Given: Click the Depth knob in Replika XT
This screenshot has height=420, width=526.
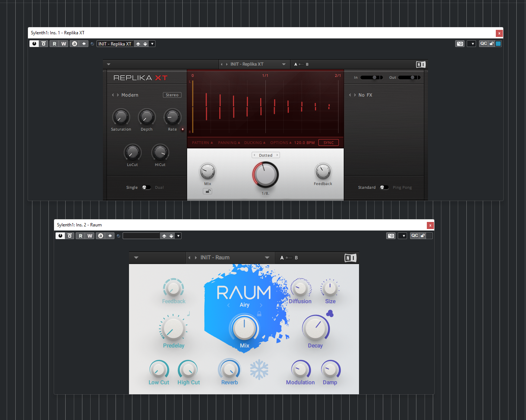Looking at the screenshot, I should point(147,117).
